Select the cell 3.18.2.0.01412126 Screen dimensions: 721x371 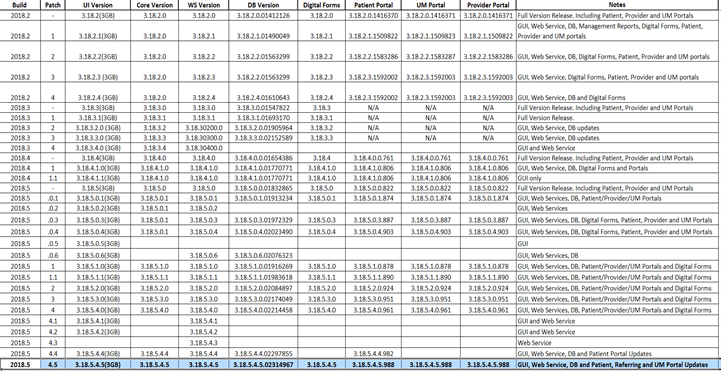[x=263, y=16]
